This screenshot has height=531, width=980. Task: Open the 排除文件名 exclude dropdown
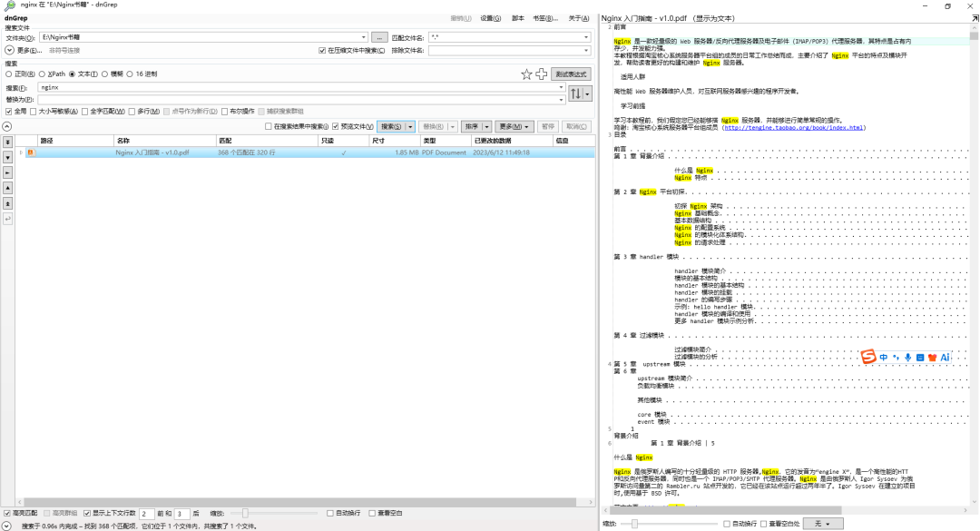(x=585, y=51)
